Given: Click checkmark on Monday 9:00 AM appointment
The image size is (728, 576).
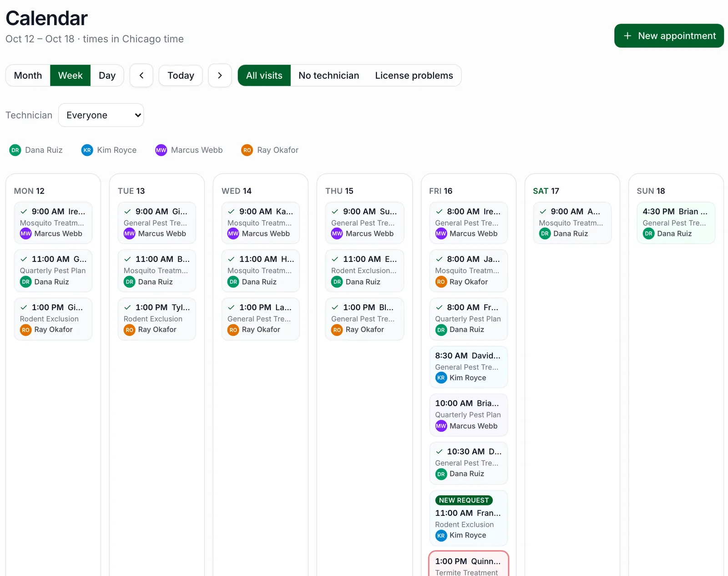Looking at the screenshot, I should click(x=24, y=211).
